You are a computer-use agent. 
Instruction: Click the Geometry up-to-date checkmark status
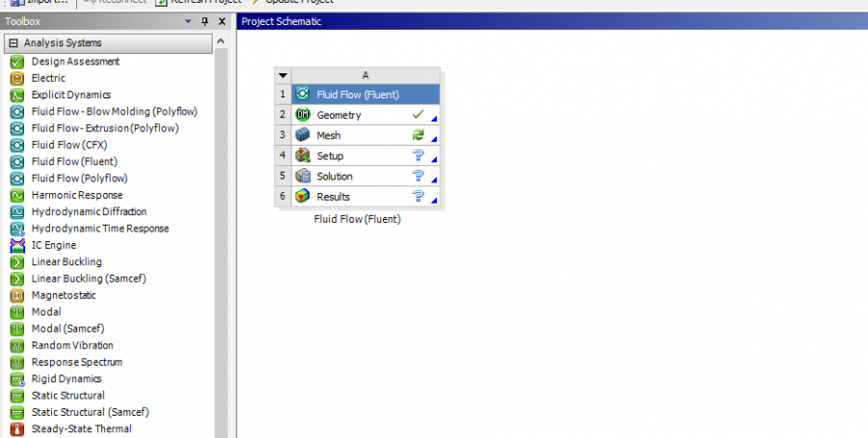tap(418, 114)
